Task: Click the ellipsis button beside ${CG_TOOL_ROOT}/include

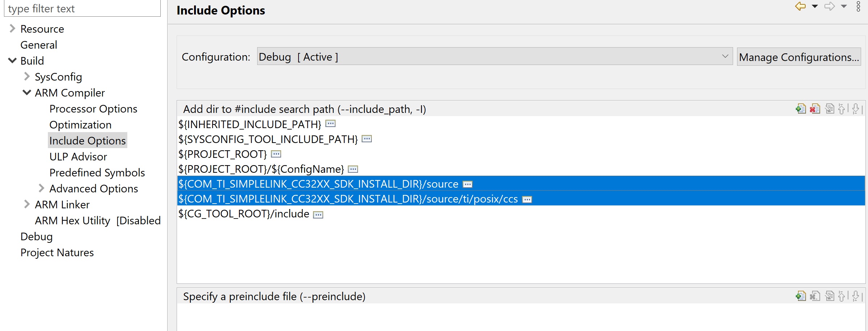Action: click(318, 214)
